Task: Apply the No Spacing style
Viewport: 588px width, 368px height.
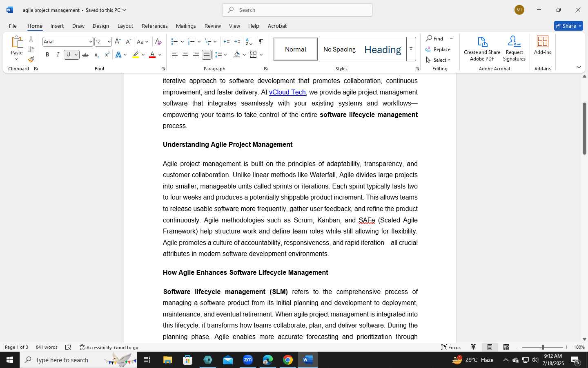Action: pos(339,49)
